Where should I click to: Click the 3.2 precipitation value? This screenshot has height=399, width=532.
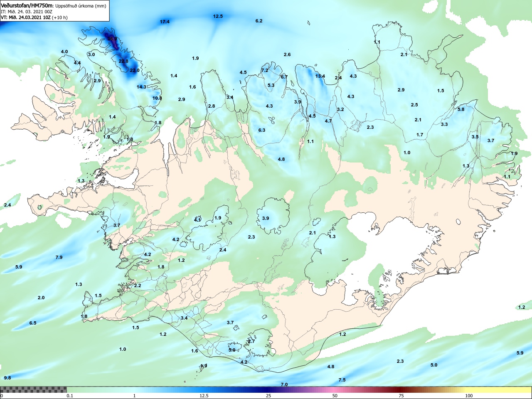click(340, 109)
